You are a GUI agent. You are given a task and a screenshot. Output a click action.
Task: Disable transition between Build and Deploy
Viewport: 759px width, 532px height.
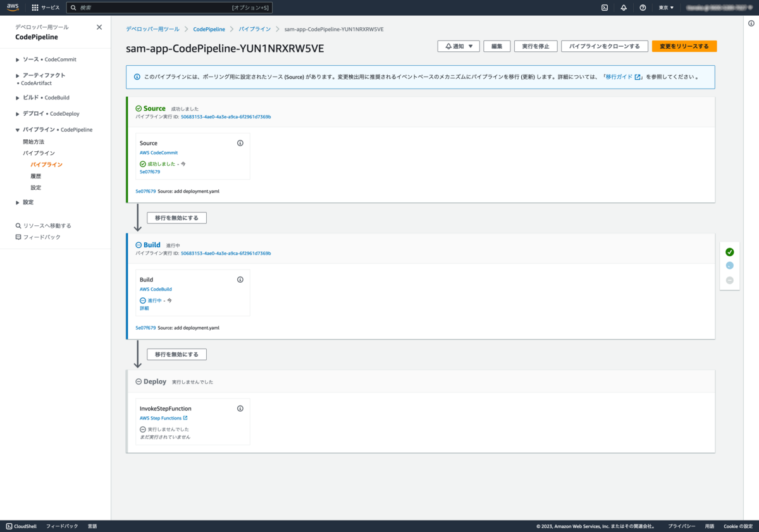[177, 354]
